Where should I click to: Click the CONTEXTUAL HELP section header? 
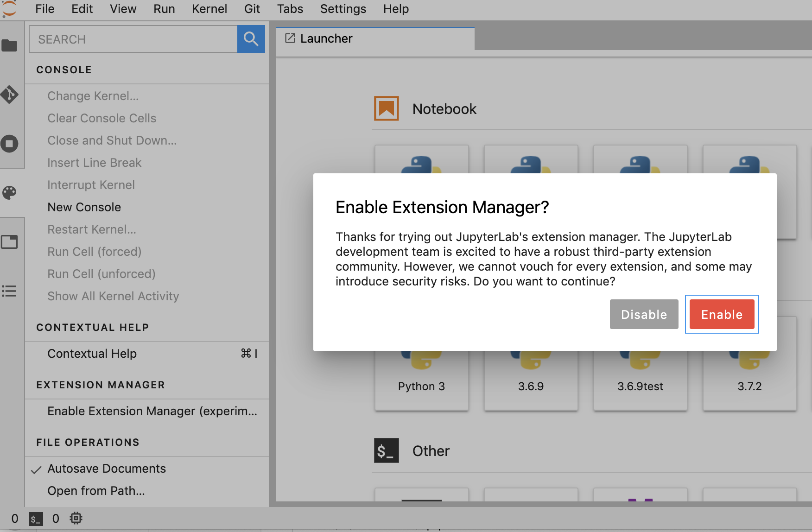coord(93,328)
